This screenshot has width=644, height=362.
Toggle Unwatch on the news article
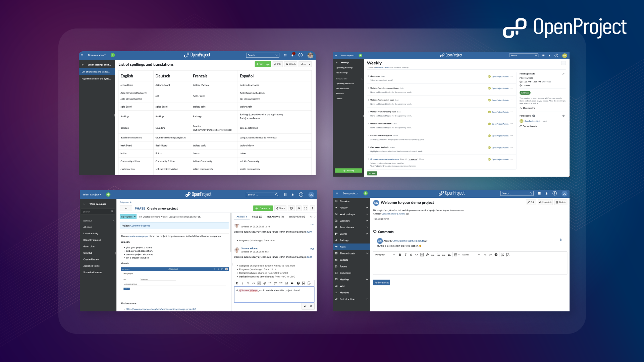click(545, 202)
